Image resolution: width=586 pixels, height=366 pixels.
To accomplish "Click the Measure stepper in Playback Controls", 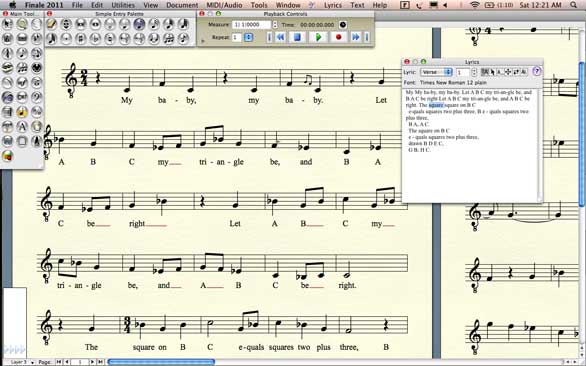I will pyautogui.click(x=275, y=25).
